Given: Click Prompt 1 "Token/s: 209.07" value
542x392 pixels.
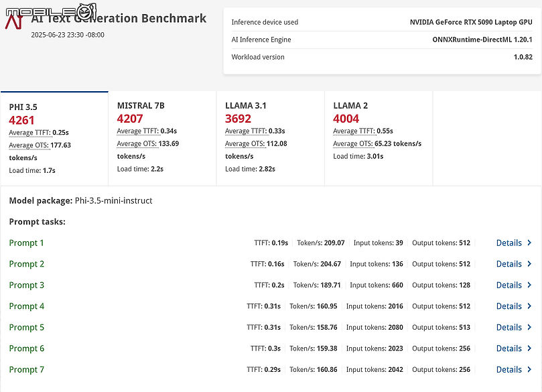Looking at the screenshot, I should pos(321,243).
